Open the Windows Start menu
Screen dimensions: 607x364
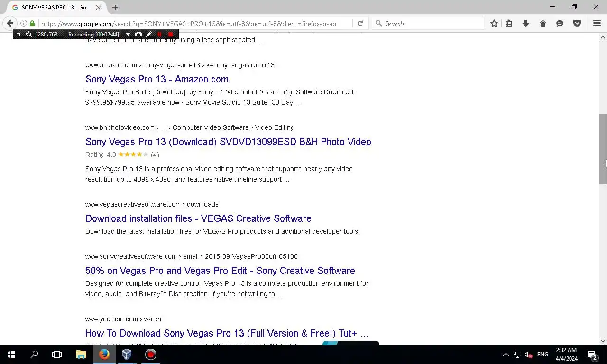coord(11,355)
